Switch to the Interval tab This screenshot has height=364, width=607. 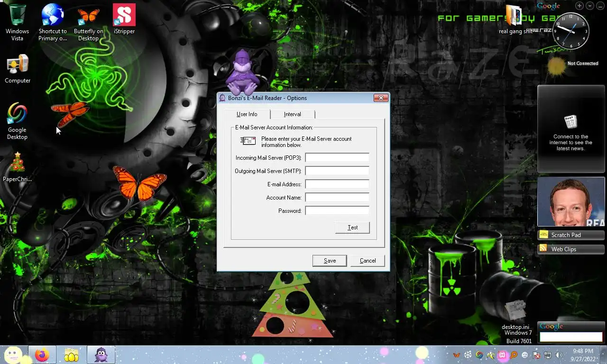tap(293, 114)
